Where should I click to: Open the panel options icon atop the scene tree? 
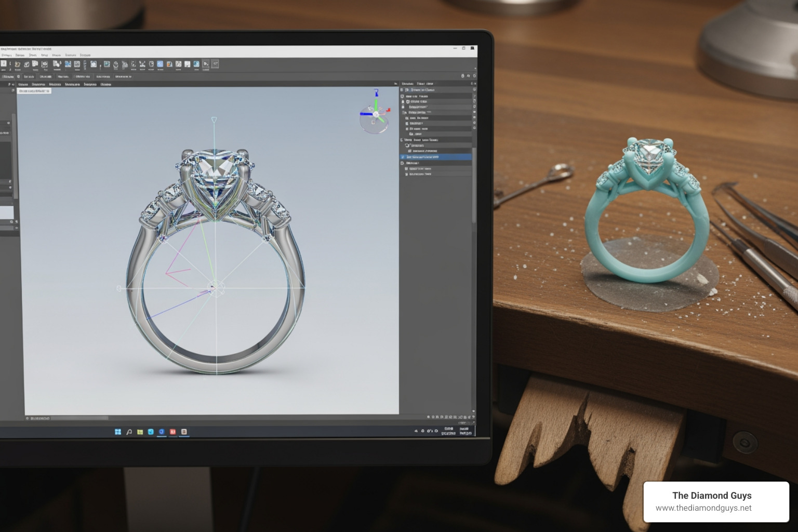473,84
